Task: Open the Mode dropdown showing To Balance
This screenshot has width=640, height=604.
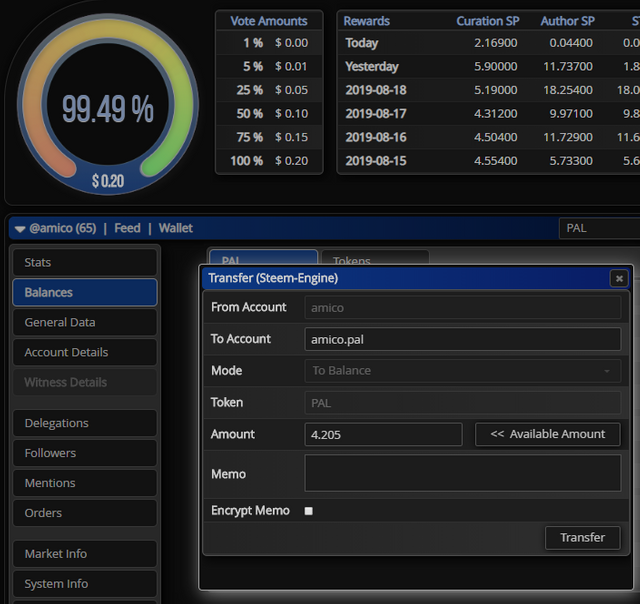Action: [x=463, y=371]
